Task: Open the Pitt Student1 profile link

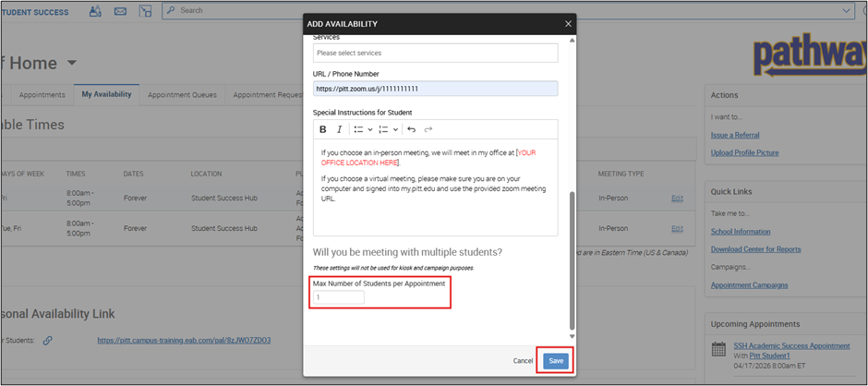Action: coord(769,355)
